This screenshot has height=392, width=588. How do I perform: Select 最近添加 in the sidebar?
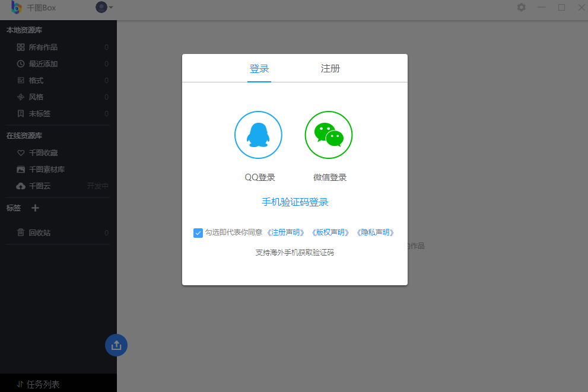pyautogui.click(x=59, y=63)
